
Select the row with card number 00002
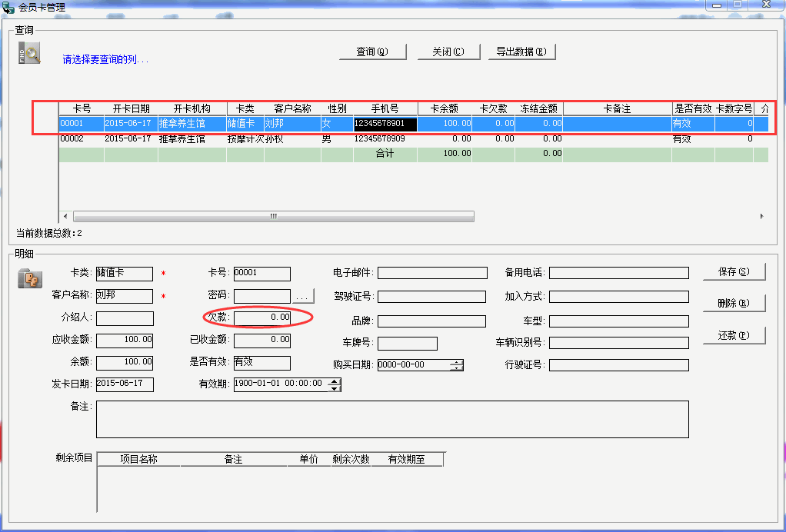[x=414, y=138]
